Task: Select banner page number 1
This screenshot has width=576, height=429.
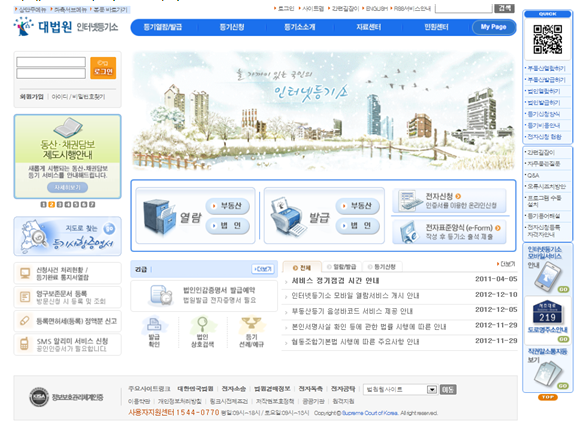Action: (x=43, y=205)
